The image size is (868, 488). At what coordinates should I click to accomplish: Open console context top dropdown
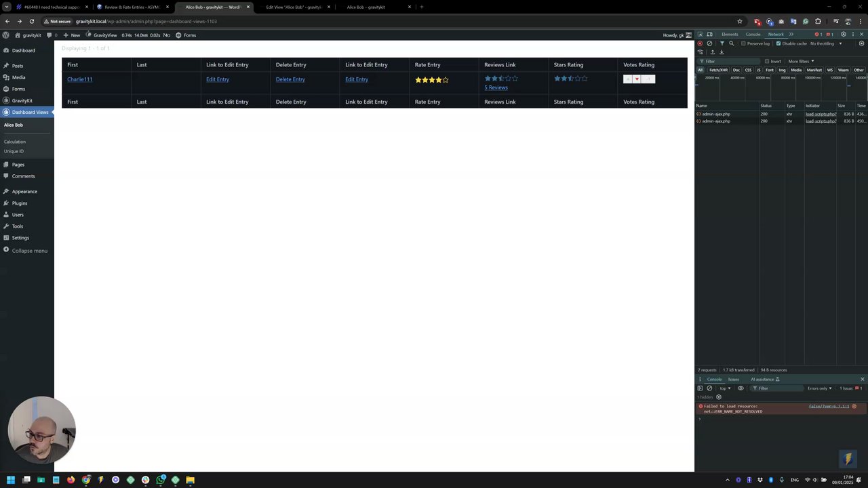tap(725, 388)
